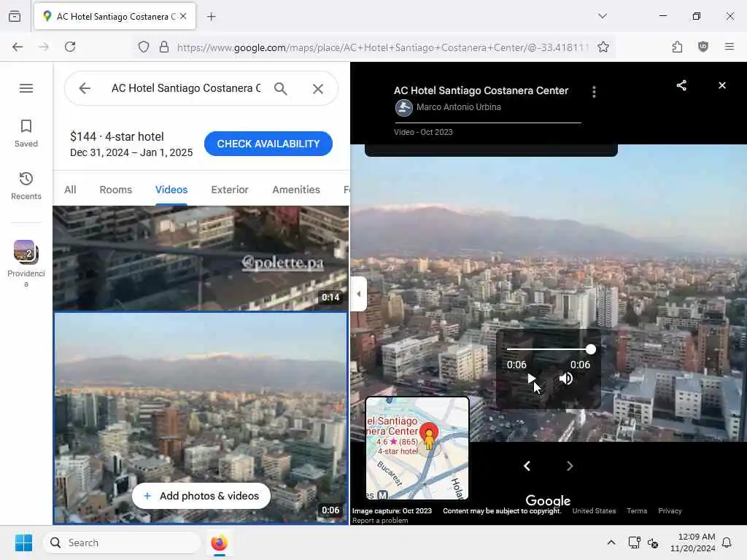
Task: Open the Terms link
Action: point(637,511)
